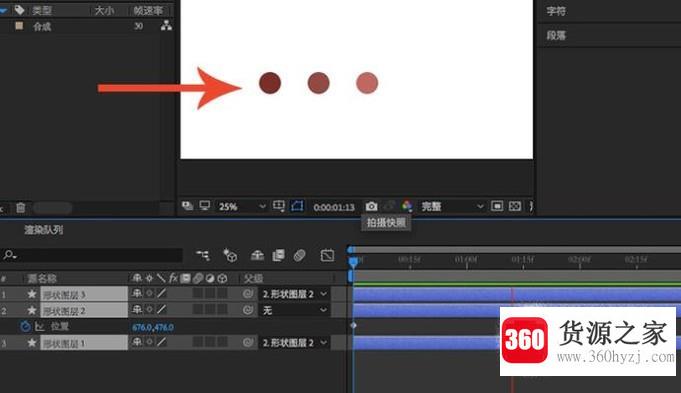Select the position keyframe diamond in timeline
Screen dimensions: 681x393
click(354, 325)
